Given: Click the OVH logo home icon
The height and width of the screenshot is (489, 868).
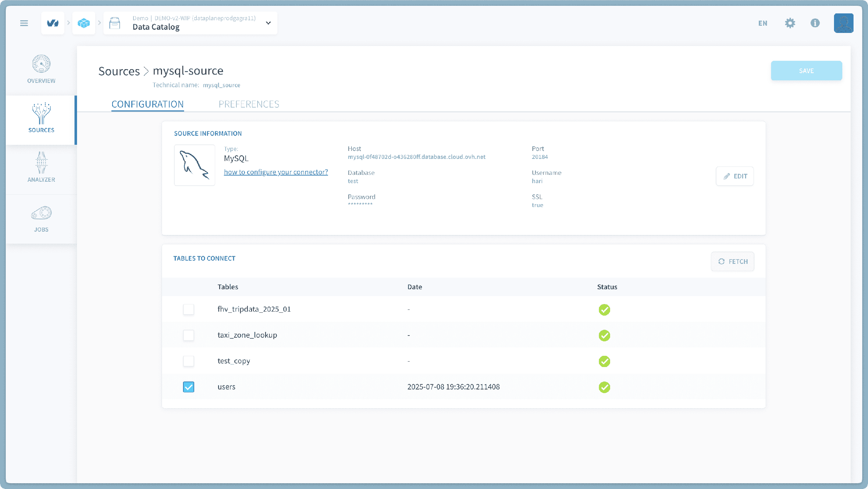Looking at the screenshot, I should pyautogui.click(x=53, y=23).
